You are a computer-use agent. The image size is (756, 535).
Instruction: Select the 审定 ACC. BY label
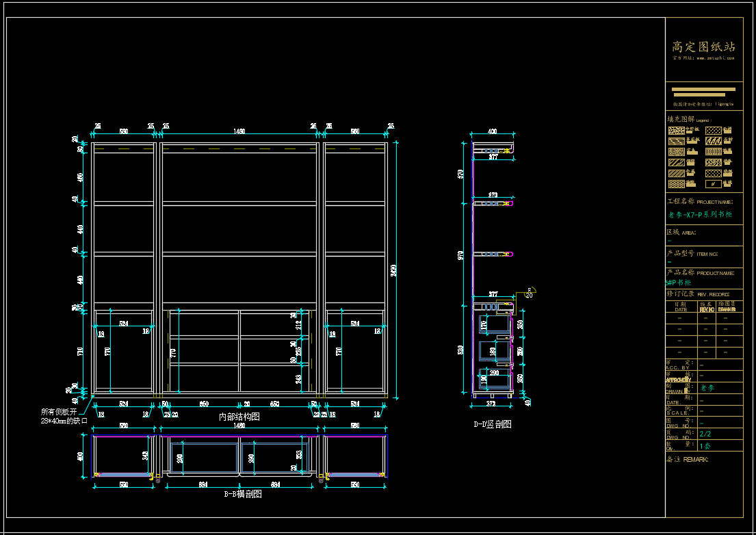click(x=680, y=365)
